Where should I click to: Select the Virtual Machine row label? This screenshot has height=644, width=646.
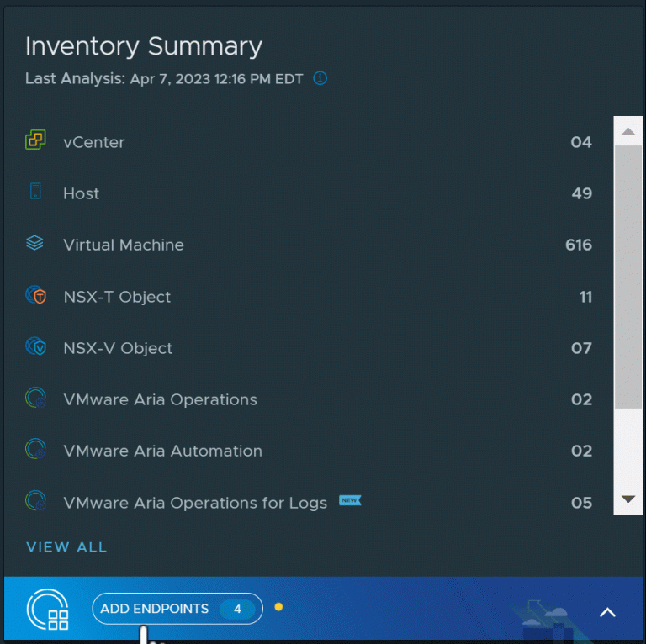(x=124, y=245)
